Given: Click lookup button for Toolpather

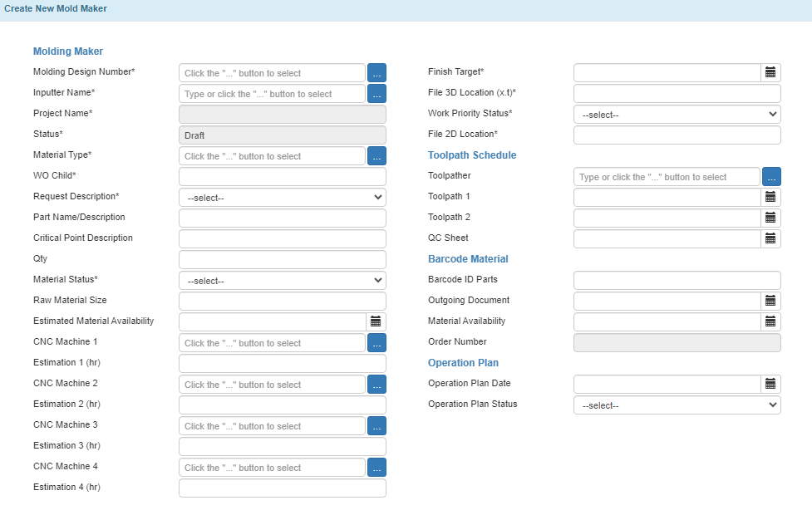Looking at the screenshot, I should coord(771,176).
